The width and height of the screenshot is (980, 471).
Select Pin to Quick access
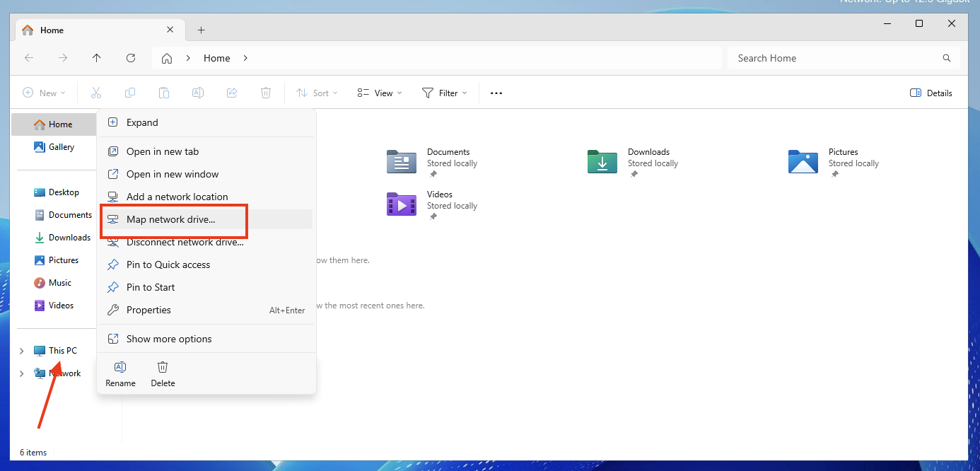(168, 264)
